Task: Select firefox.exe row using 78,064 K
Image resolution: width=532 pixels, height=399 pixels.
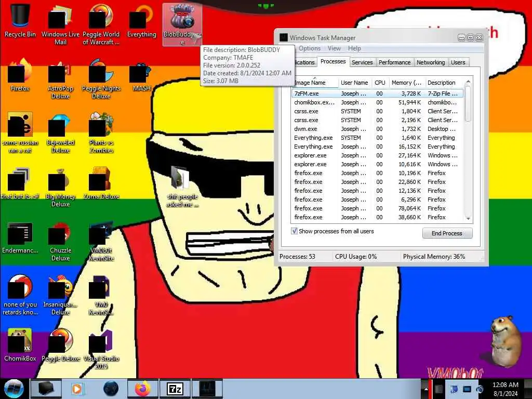Action: 377,208
